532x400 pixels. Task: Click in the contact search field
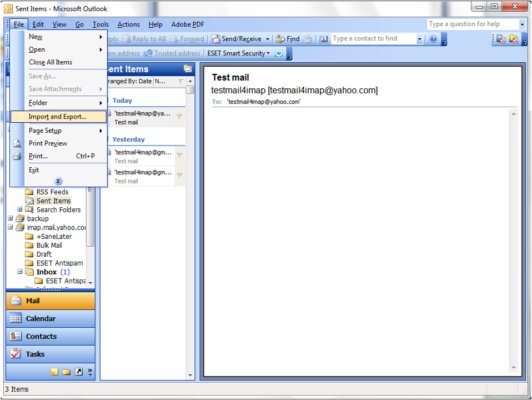374,39
